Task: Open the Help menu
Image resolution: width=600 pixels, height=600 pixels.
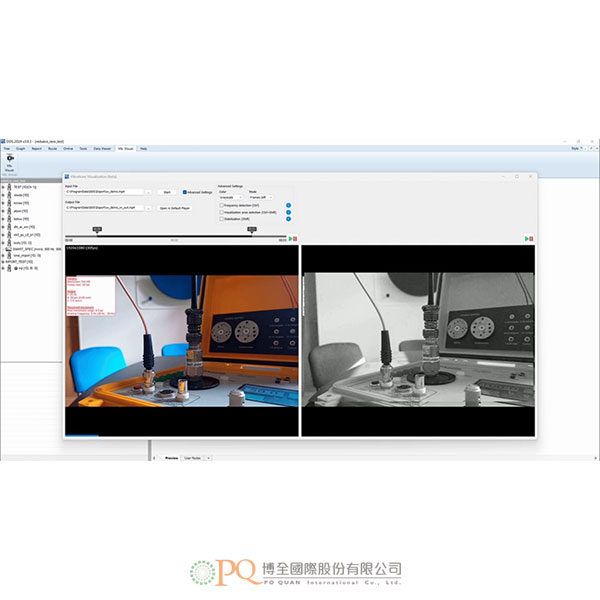Action: (143, 148)
